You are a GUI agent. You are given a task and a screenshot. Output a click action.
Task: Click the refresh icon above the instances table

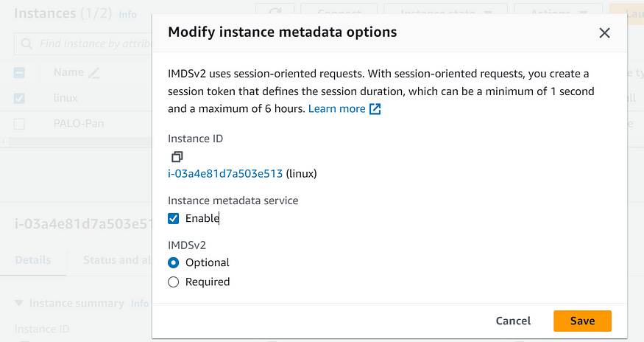275,9
